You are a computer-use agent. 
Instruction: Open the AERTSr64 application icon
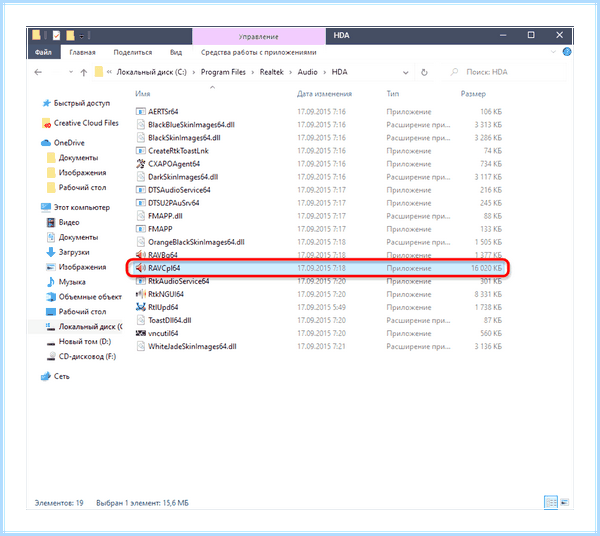141,112
